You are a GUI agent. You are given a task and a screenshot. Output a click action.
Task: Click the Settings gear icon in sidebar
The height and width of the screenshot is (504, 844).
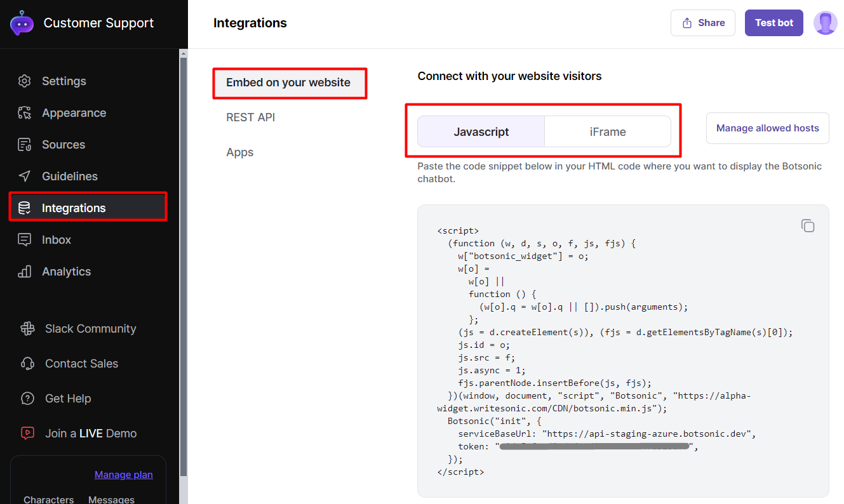[25, 81]
